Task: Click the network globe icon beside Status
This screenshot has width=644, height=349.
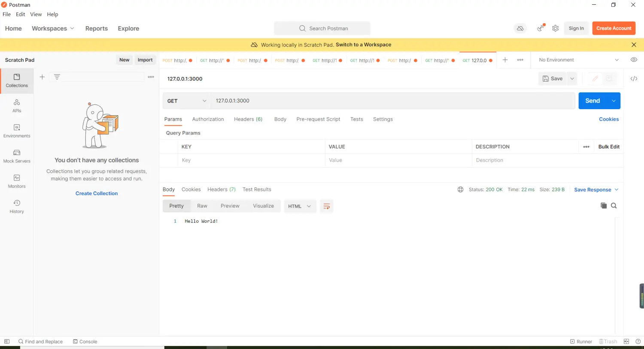Action: click(461, 190)
